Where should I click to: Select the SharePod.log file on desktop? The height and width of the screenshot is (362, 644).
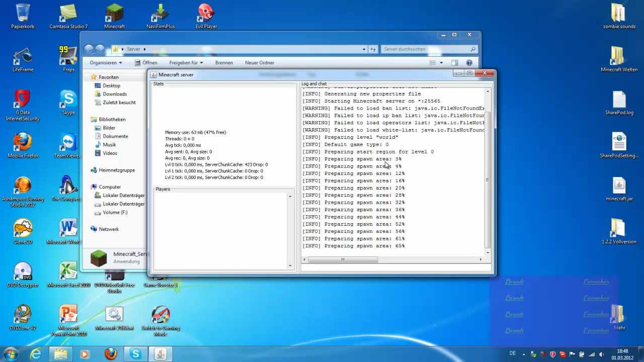pos(619,103)
